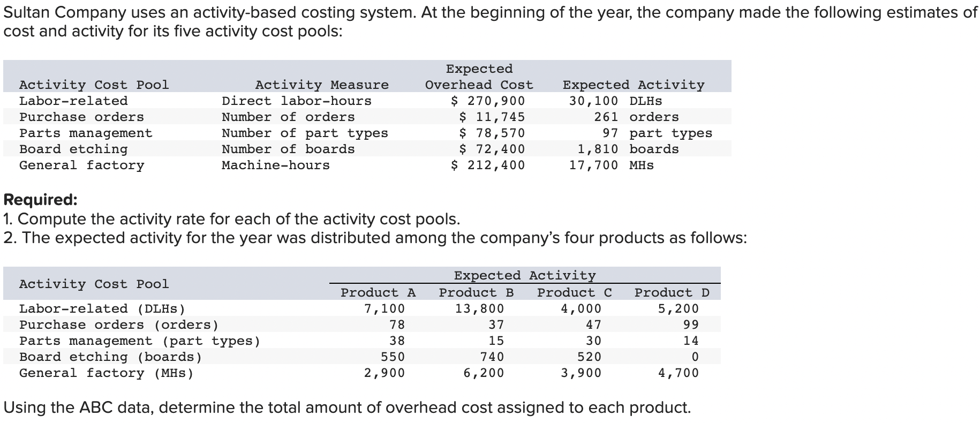Click the Labor-related (DLHs) row label
The height and width of the screenshot is (423, 980).
point(102,308)
